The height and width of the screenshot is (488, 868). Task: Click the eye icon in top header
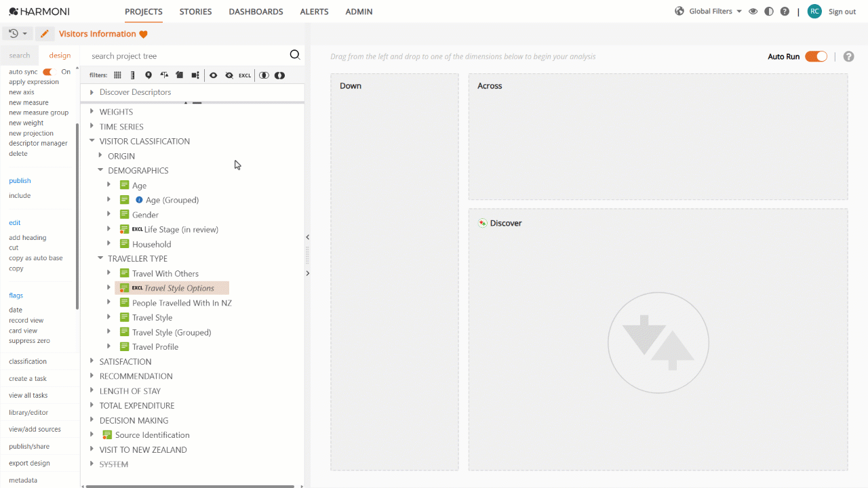click(753, 12)
